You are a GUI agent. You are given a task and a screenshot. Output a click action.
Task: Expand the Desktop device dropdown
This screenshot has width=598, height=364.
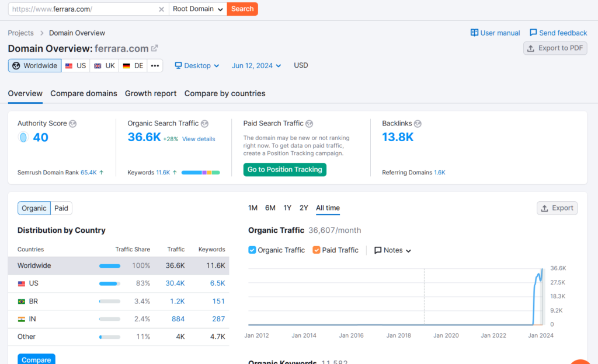[197, 65]
